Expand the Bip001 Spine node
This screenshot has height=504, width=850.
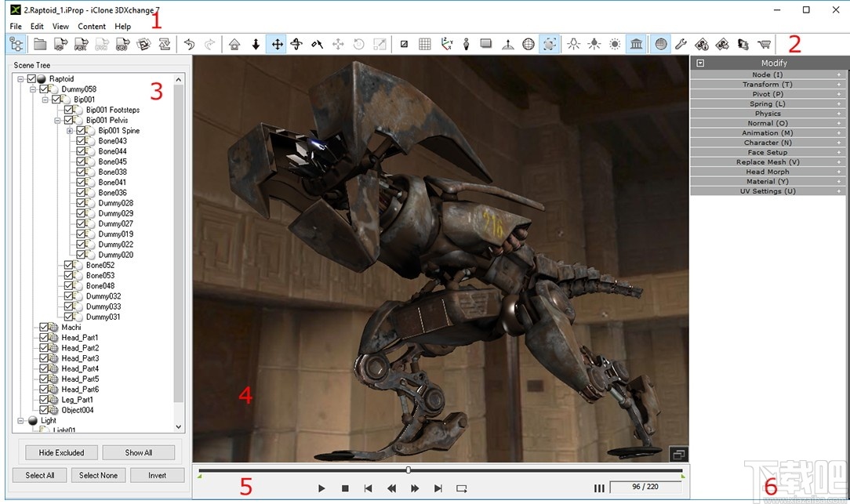pos(69,130)
